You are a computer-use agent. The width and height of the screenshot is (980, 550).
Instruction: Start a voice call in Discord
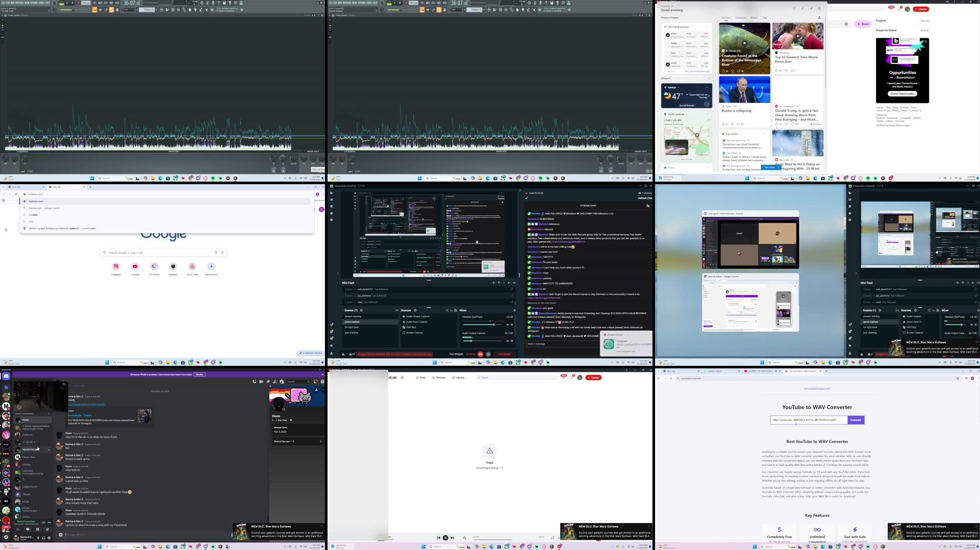pyautogui.click(x=254, y=382)
